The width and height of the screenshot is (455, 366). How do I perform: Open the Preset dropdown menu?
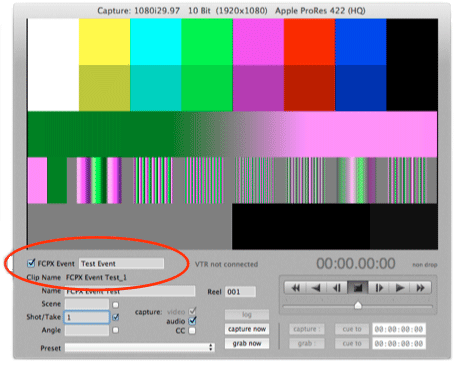[x=140, y=348]
